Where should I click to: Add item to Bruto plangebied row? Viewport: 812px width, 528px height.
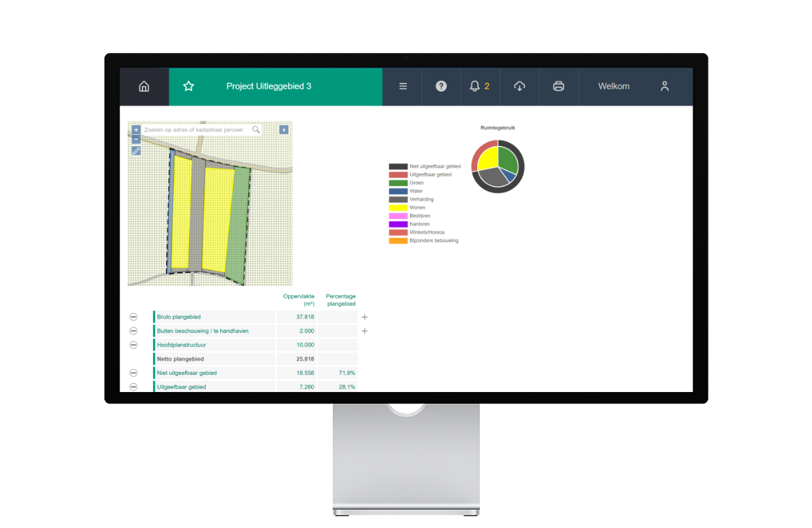pos(365,317)
